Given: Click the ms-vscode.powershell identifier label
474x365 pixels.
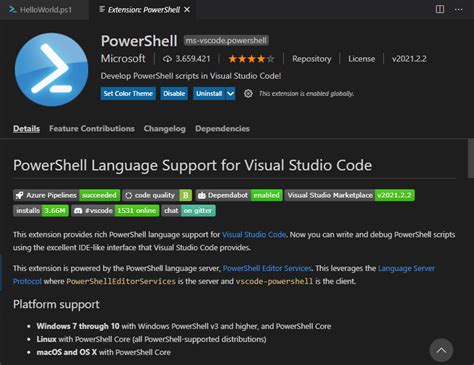Looking at the screenshot, I should click(226, 41).
